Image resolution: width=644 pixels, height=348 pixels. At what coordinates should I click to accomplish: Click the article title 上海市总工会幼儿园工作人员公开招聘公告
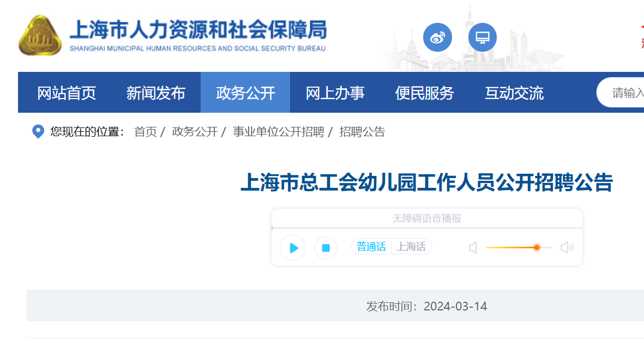pos(427,182)
